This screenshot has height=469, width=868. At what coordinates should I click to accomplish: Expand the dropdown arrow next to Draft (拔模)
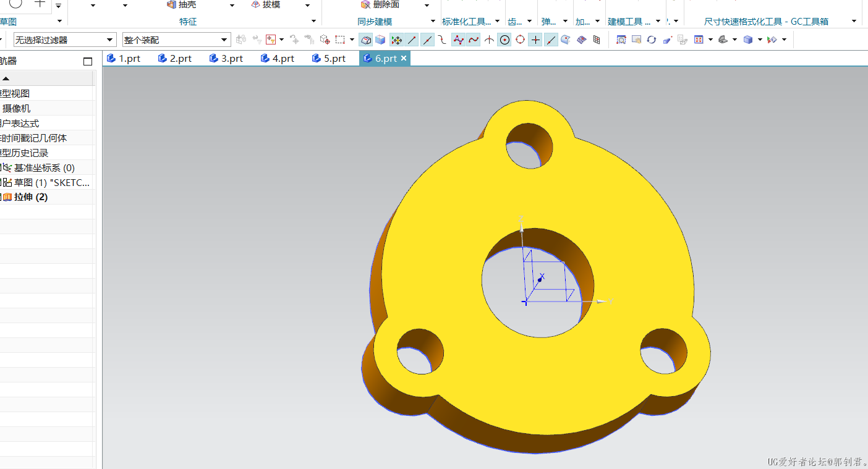pos(307,6)
